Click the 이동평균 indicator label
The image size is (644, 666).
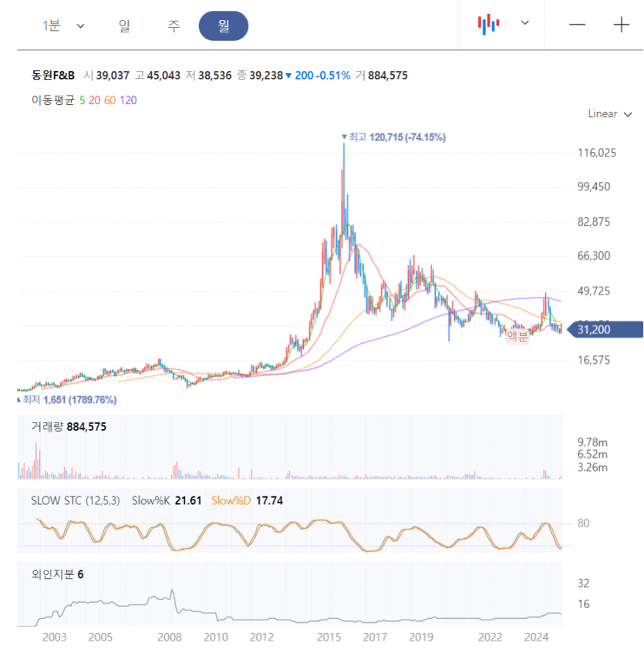click(x=53, y=100)
